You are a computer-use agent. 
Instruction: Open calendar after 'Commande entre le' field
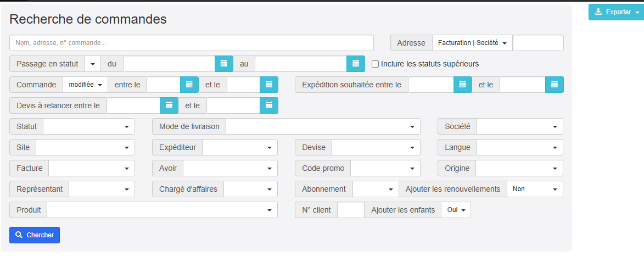pyautogui.click(x=189, y=85)
